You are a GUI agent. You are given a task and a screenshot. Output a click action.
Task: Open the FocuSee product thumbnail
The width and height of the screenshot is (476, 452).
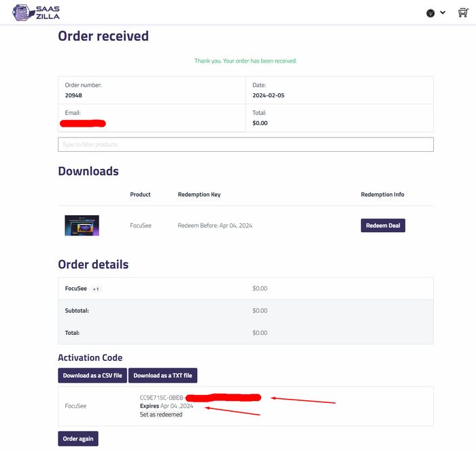82,225
